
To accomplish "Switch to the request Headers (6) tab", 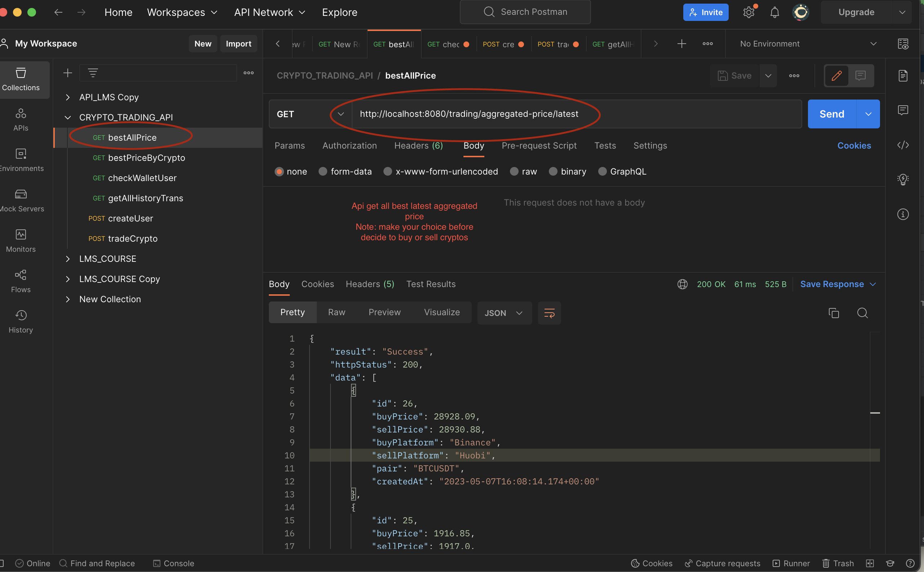I will tap(418, 146).
